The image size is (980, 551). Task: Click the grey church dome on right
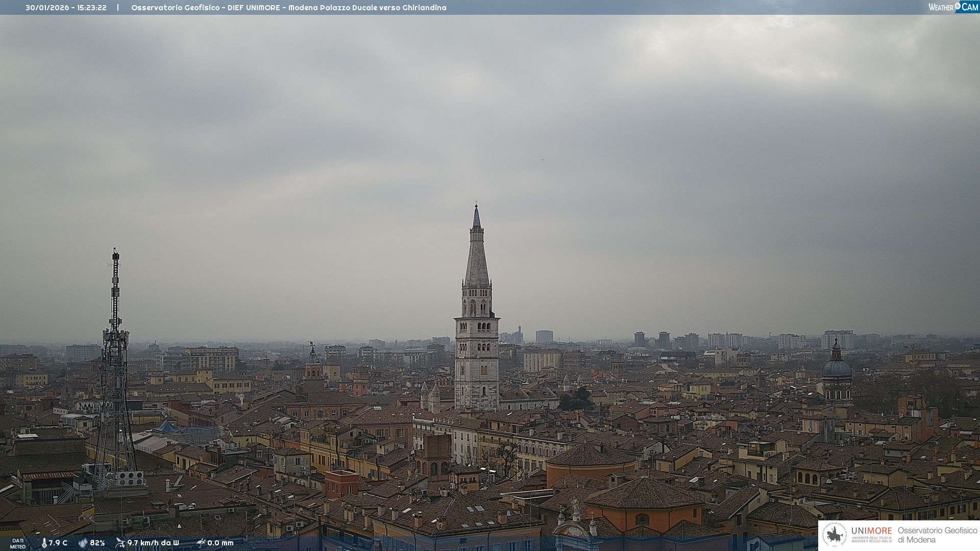(837, 368)
